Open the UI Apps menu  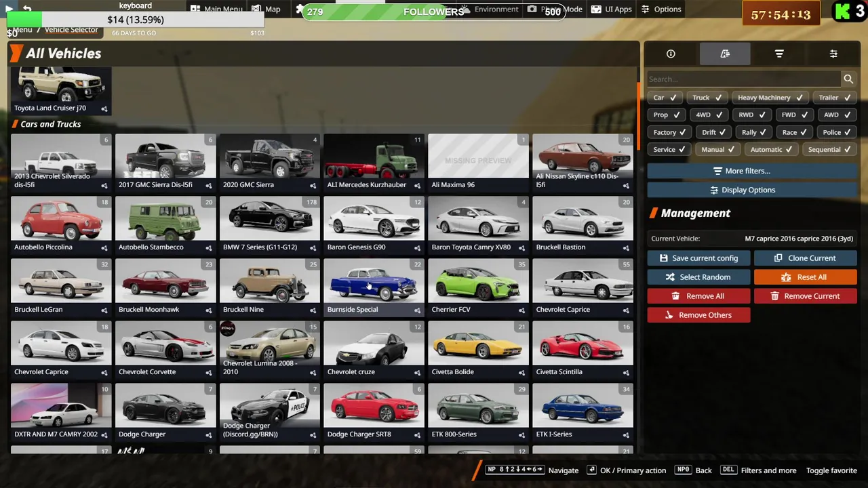[611, 9]
